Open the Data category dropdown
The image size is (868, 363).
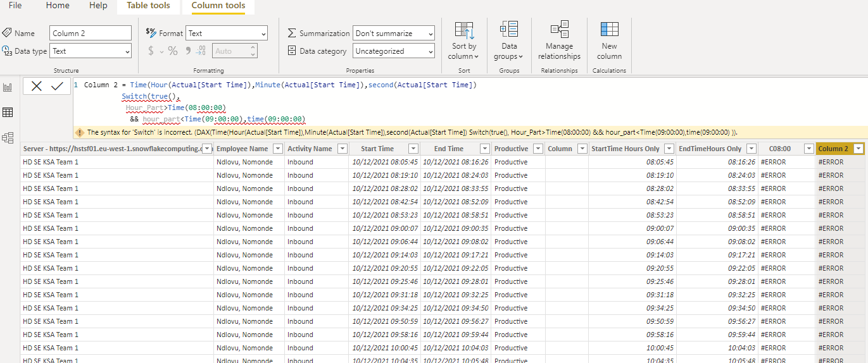click(x=394, y=51)
